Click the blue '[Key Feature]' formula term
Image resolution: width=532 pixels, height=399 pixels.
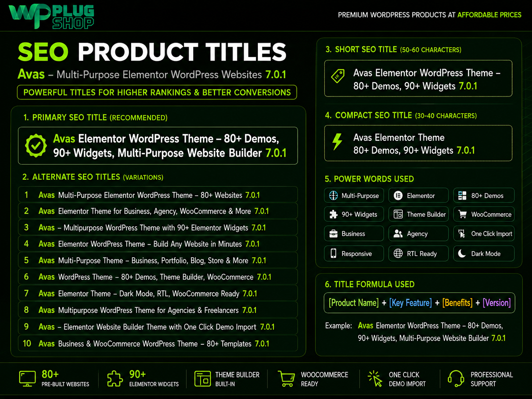click(410, 303)
